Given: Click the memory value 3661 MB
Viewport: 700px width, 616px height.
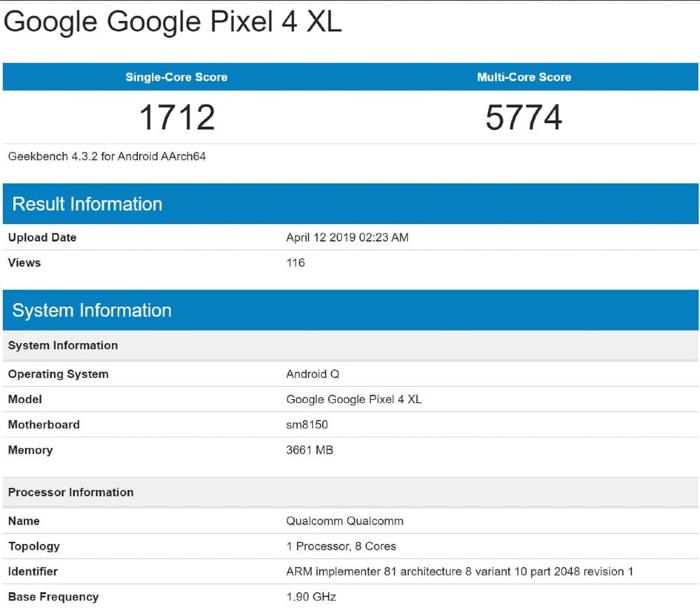Looking at the screenshot, I should [x=309, y=449].
